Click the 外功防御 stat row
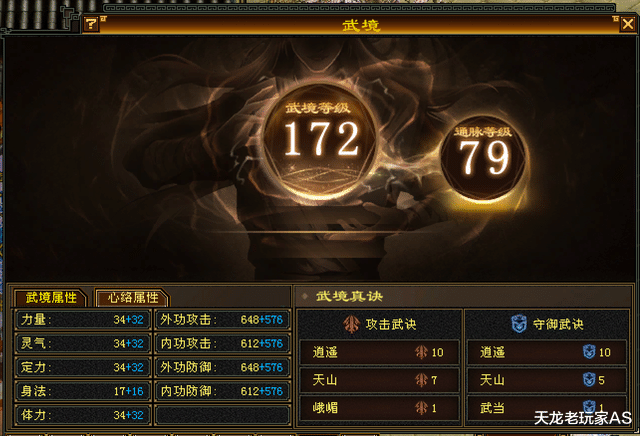This screenshot has height=436, width=640. [x=223, y=367]
